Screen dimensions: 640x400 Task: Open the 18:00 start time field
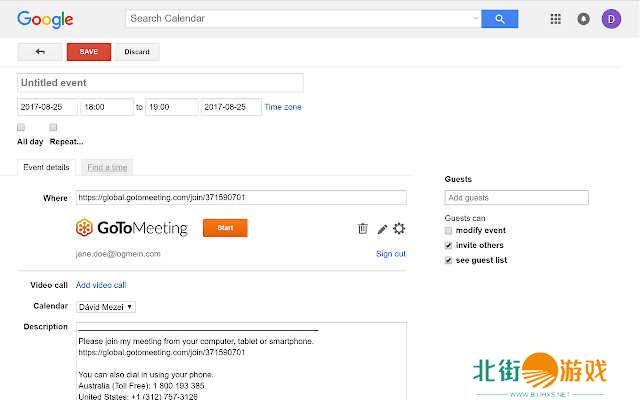(x=106, y=107)
